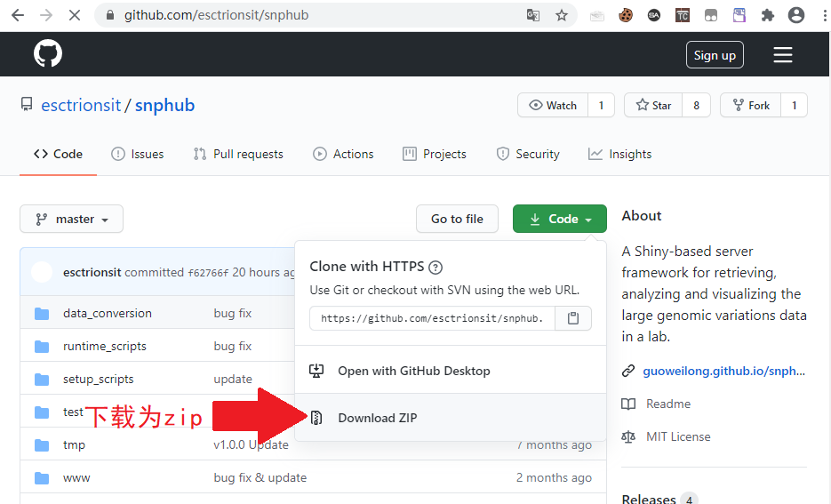Click help icon beside Clone with HTTPS
831x504 pixels.
click(x=435, y=267)
